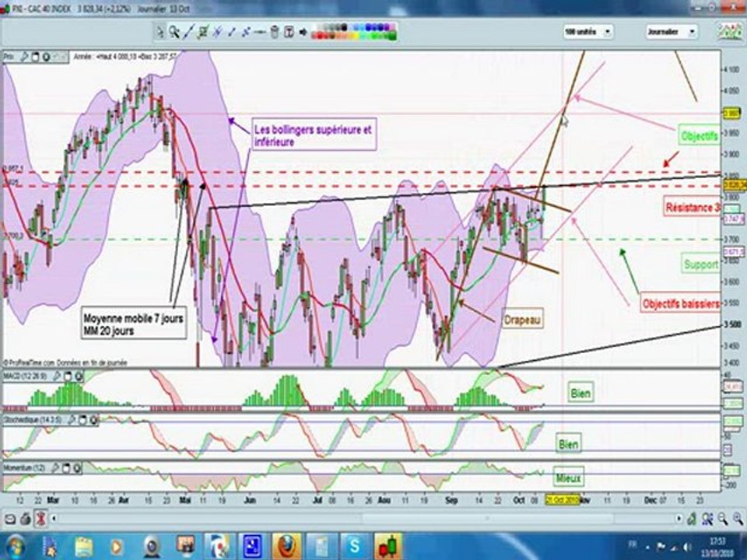Choose the horizontal line tool
This screenshot has width=747, height=560.
click(x=260, y=32)
